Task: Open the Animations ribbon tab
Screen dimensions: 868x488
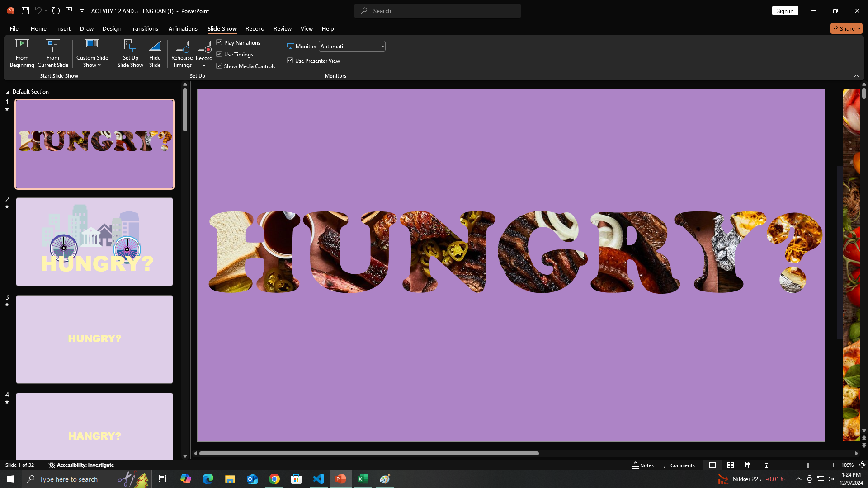Action: (183, 28)
